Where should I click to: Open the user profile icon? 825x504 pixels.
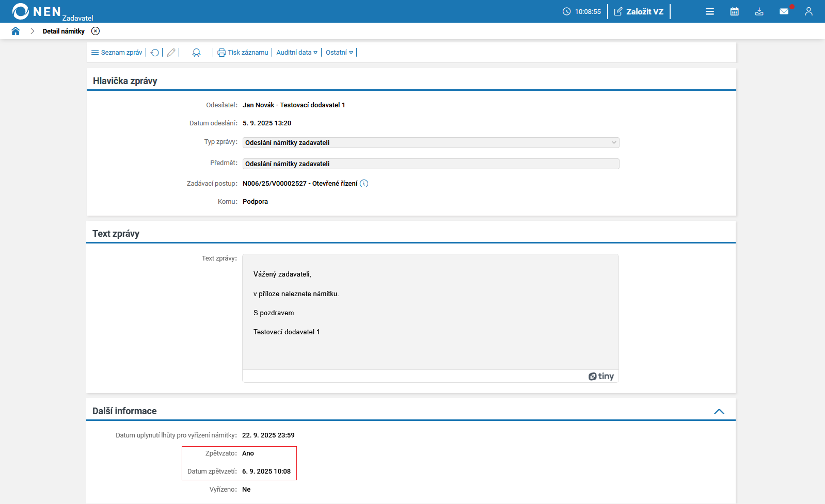[x=809, y=11]
